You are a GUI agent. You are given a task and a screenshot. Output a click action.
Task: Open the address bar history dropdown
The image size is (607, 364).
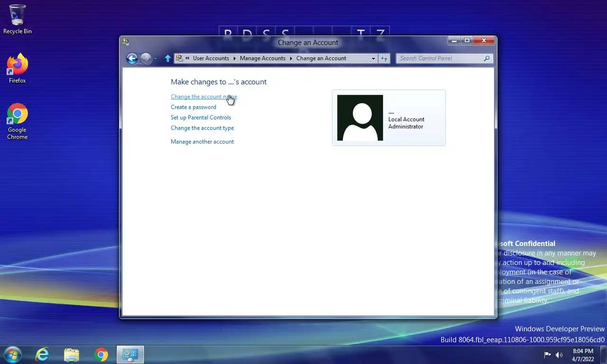pos(373,59)
